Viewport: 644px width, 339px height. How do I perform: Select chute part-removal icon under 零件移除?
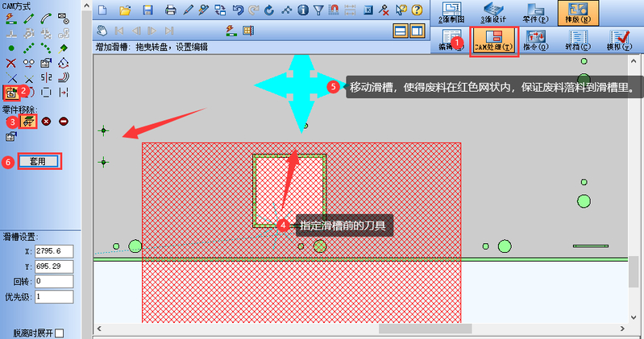(x=28, y=122)
